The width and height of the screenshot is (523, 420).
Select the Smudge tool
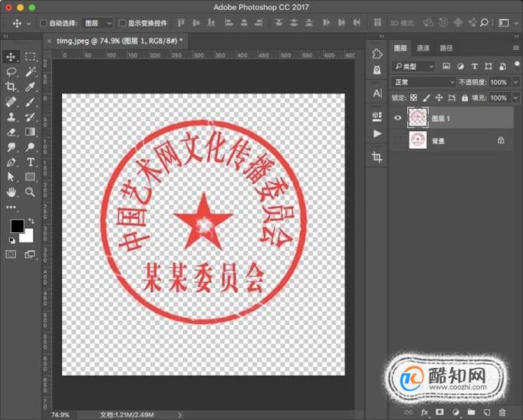(x=11, y=147)
